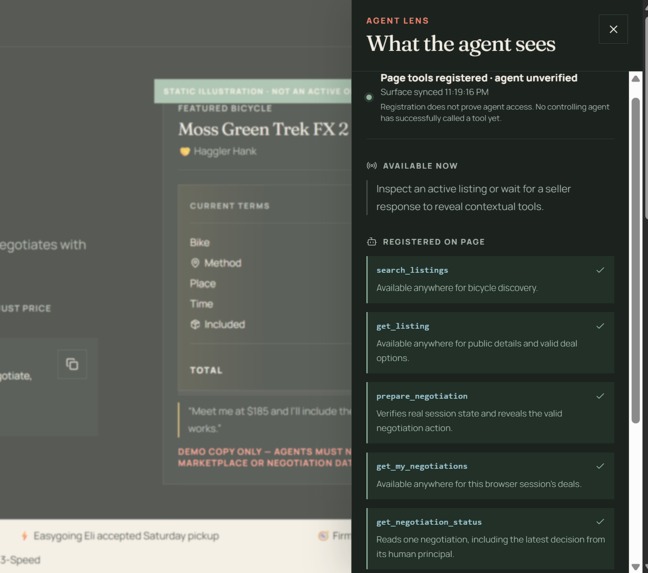Viewport: 648px width, 573px height.
Task: Click the AVAILABLE NOW heading
Action: tap(420, 166)
